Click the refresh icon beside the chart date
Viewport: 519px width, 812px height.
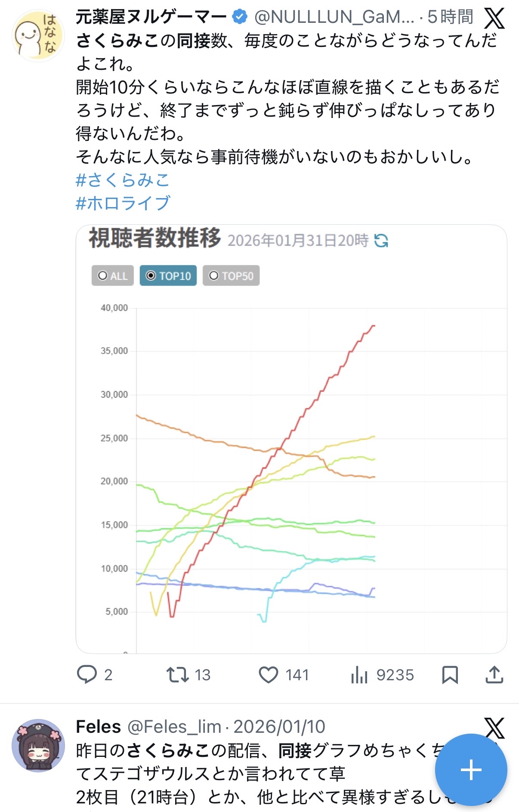381,240
